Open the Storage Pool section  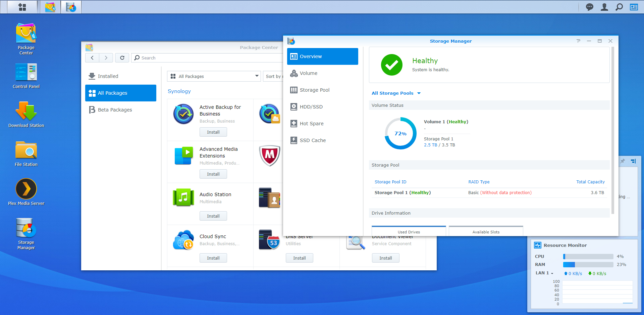314,90
